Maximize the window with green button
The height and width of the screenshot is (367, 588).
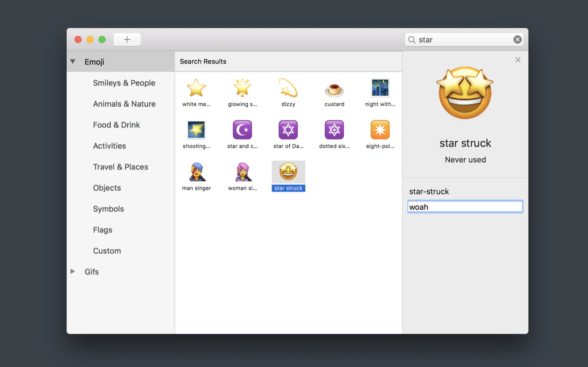pos(102,40)
